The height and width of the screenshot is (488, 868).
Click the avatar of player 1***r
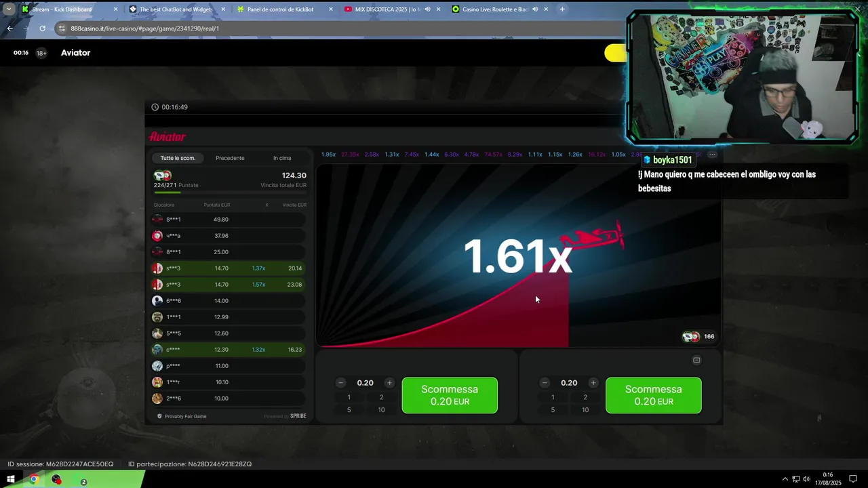(x=157, y=382)
